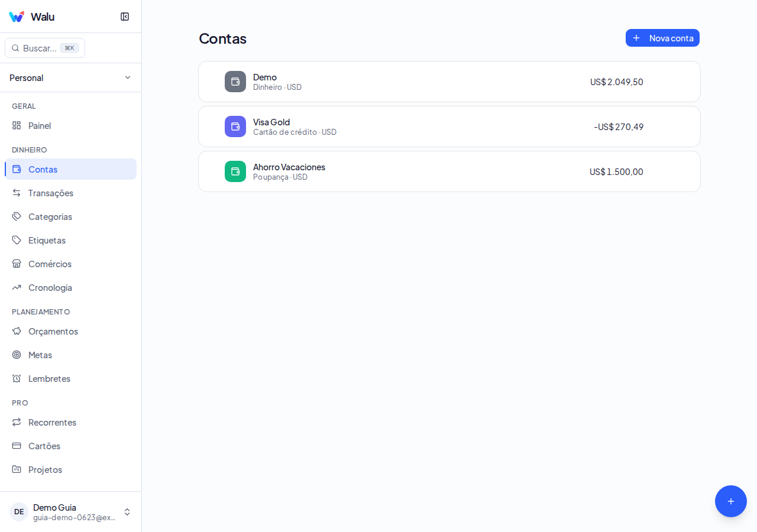Select Painel in the sidebar
This screenshot has height=532, width=757.
point(70,125)
